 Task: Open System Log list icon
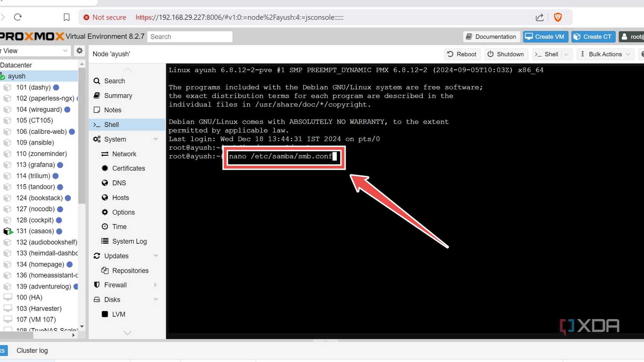105,241
